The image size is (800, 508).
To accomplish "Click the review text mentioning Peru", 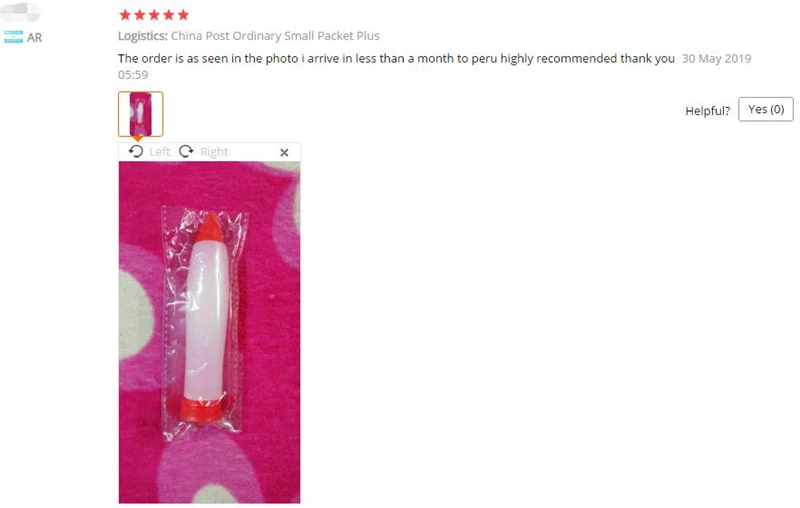I will [396, 59].
